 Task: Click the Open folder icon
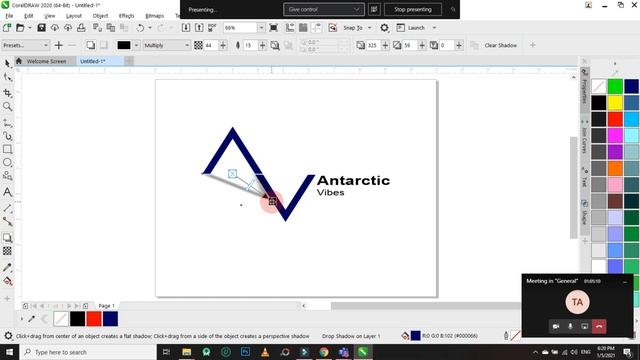click(x=20, y=28)
